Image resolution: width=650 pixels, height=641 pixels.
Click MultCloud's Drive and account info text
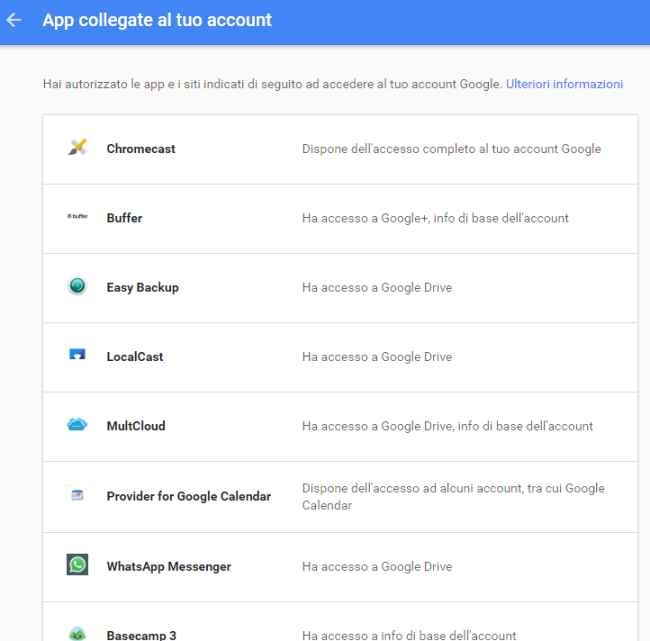[447, 426]
